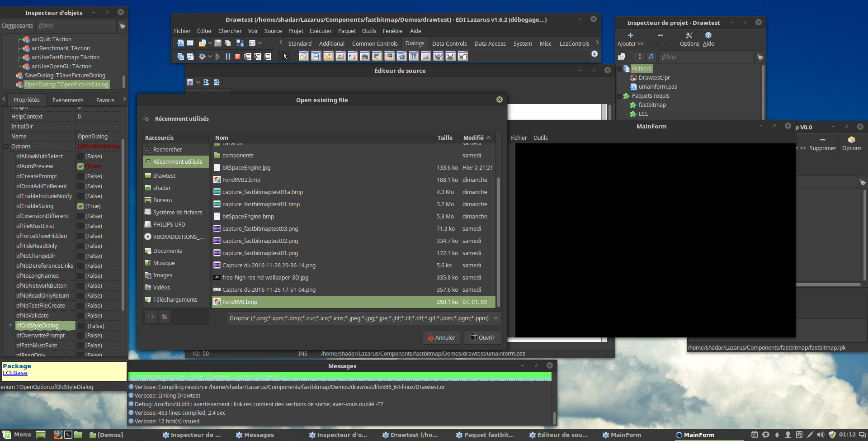
Task: Click the Menu button on taskbar
Action: [17, 435]
